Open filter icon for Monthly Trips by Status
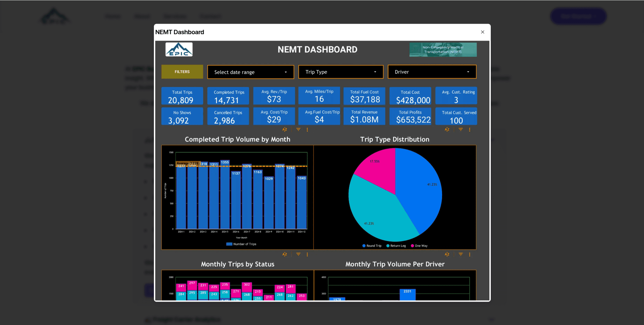The height and width of the screenshot is (325, 644). pyautogui.click(x=298, y=254)
